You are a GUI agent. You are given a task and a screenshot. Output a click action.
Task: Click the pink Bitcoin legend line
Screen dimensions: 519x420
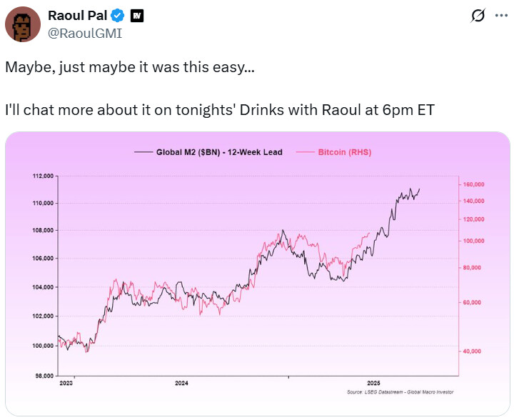click(305, 152)
